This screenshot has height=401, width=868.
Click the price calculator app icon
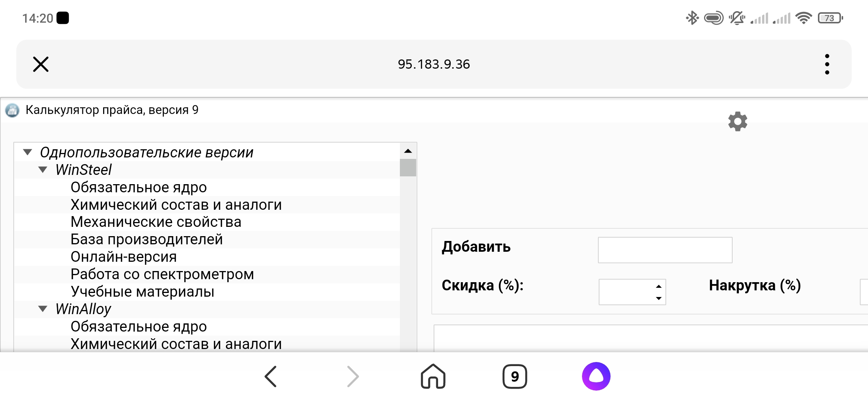click(x=12, y=110)
